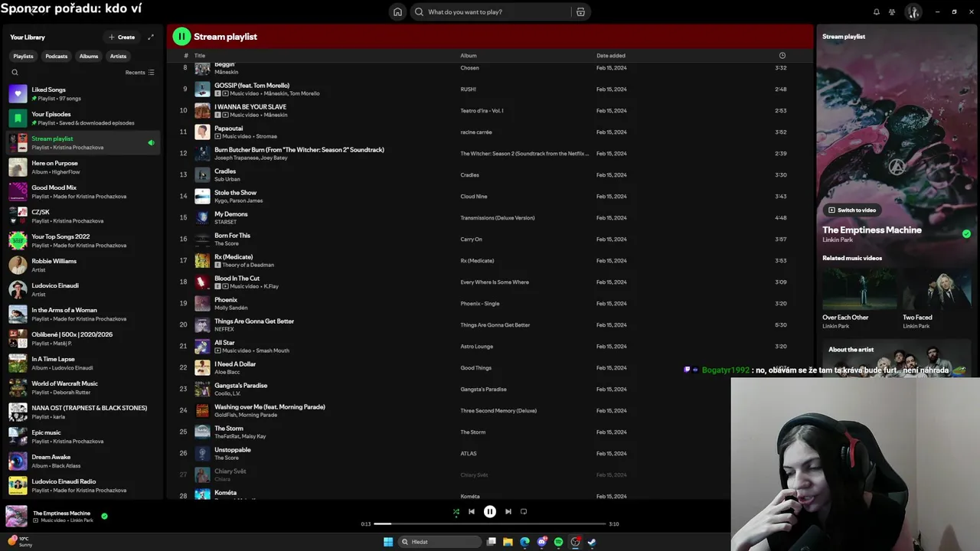This screenshot has height=551, width=980.
Task: Skip to the next track
Action: tap(508, 511)
